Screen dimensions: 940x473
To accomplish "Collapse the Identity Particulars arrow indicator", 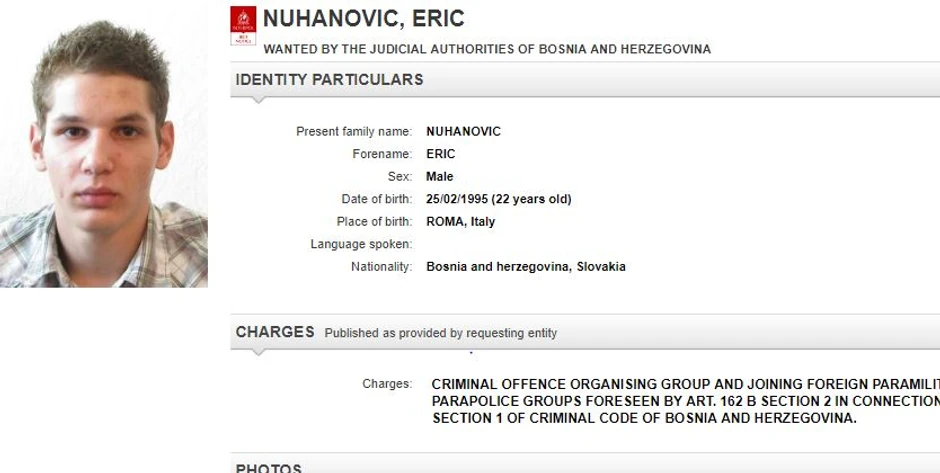I will click(259, 100).
